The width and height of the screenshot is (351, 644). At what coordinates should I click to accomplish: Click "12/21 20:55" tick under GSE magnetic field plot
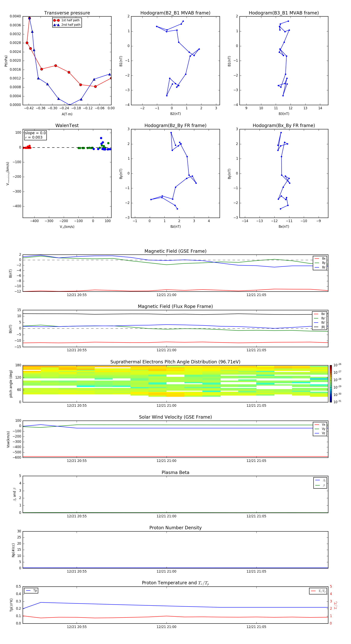[77, 295]
